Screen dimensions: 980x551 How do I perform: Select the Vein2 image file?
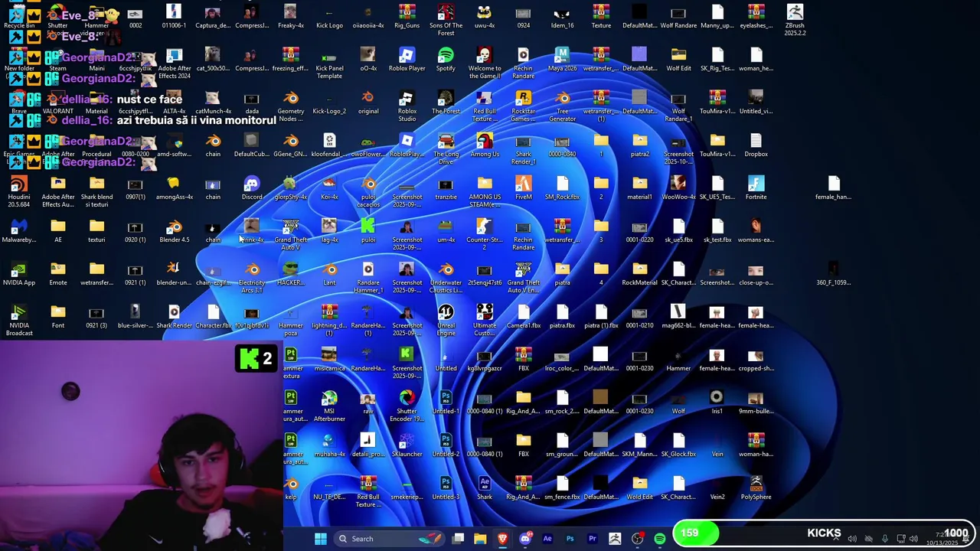pyautogui.click(x=717, y=488)
